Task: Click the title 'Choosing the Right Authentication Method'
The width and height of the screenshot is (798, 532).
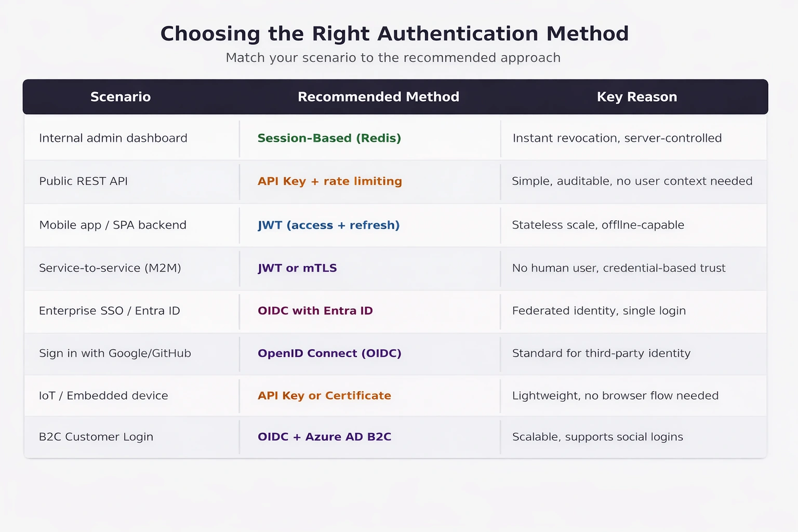Action: point(394,34)
